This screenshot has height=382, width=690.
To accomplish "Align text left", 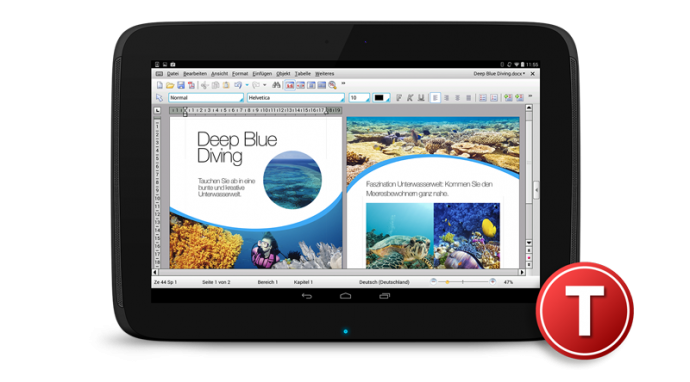I will 435,98.
